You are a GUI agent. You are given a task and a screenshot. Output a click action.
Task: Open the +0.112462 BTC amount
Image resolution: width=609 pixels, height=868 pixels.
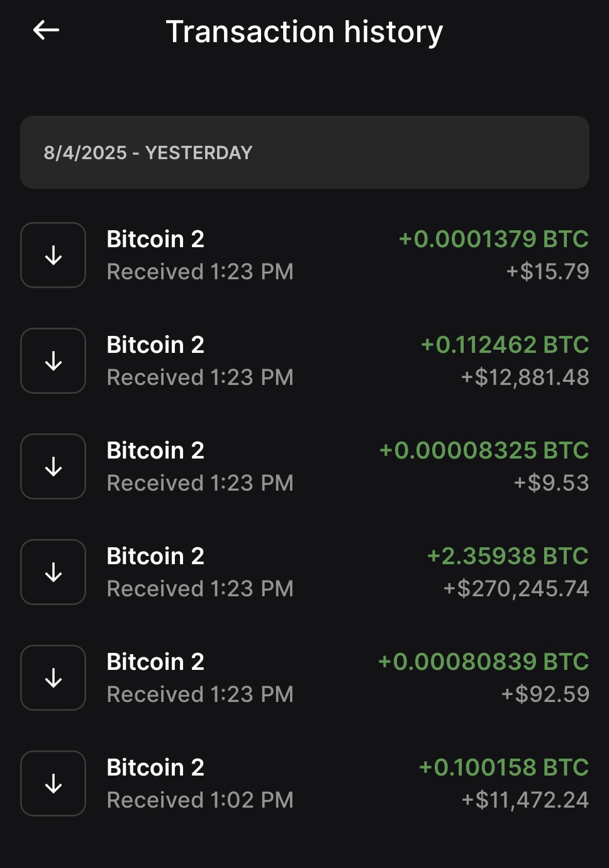coord(505,345)
